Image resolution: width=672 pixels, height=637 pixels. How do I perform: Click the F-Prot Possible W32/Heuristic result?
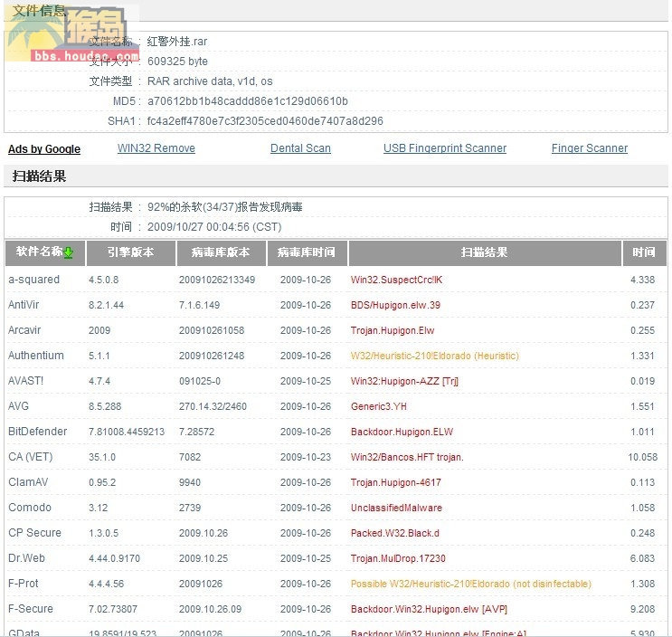pyautogui.click(x=470, y=584)
